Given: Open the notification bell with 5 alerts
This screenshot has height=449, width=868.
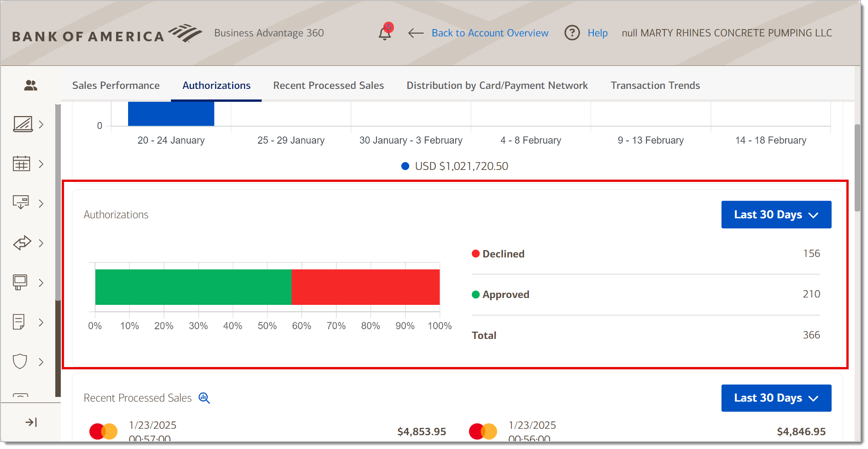Looking at the screenshot, I should point(385,33).
